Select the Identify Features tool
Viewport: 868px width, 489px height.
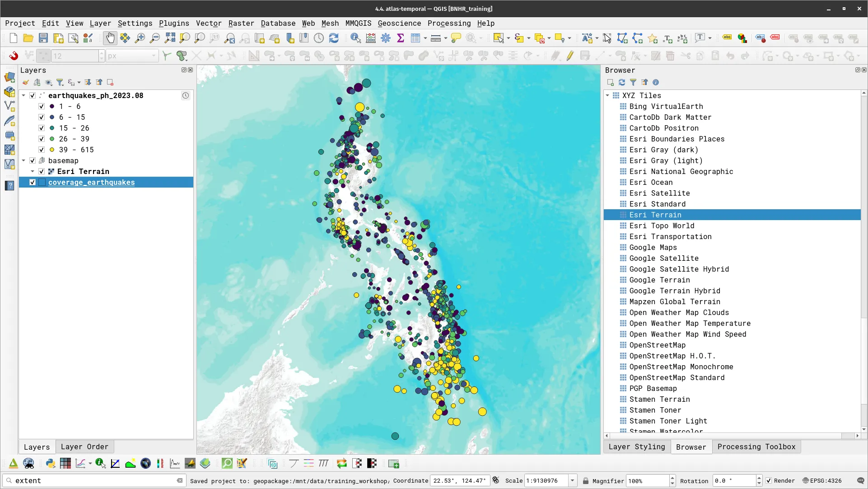(356, 38)
